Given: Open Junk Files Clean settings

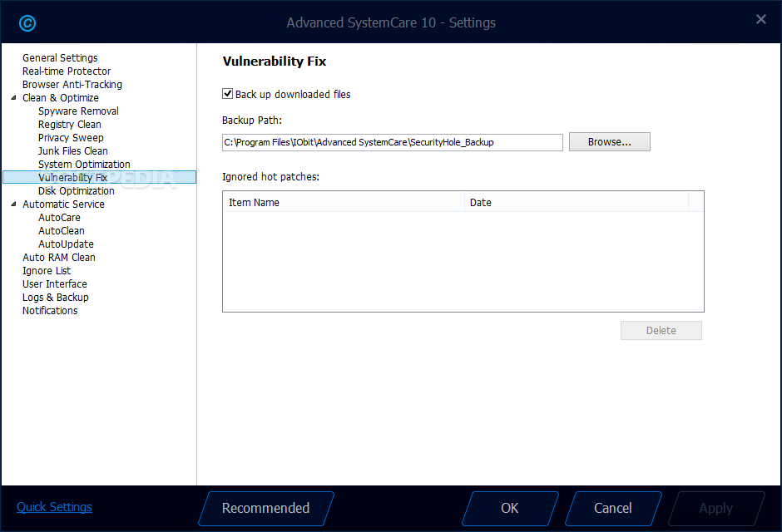Looking at the screenshot, I should coord(73,151).
